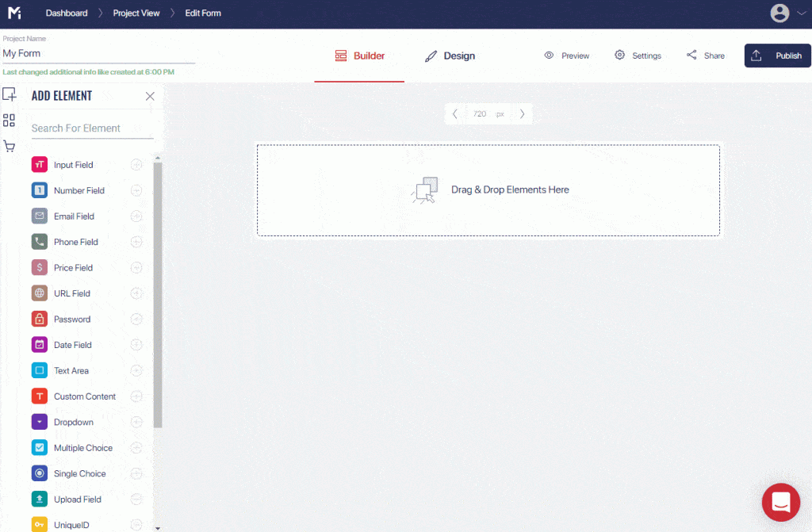The image size is (812, 532).
Task: Add Date Field with its plus button
Action: [x=136, y=344]
